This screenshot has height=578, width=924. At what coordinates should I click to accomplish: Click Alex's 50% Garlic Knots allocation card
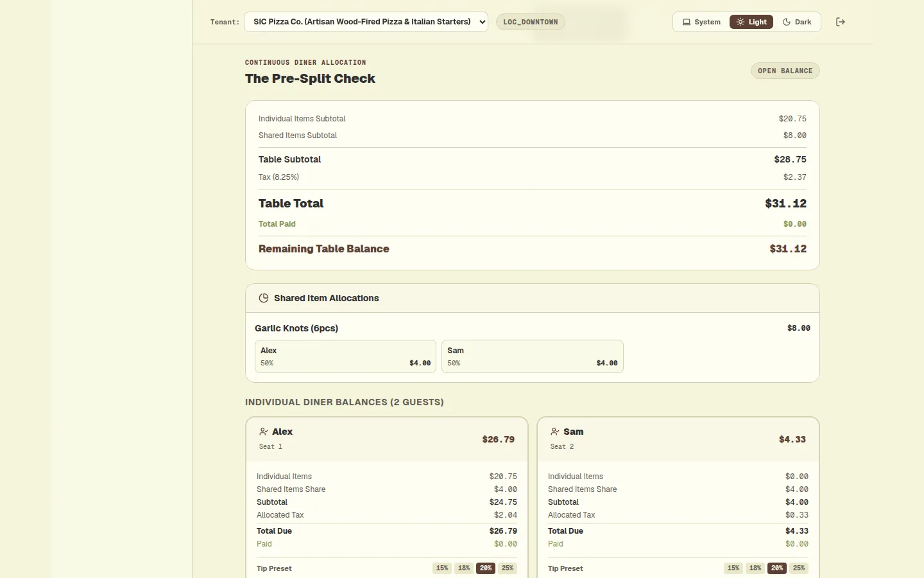point(345,356)
